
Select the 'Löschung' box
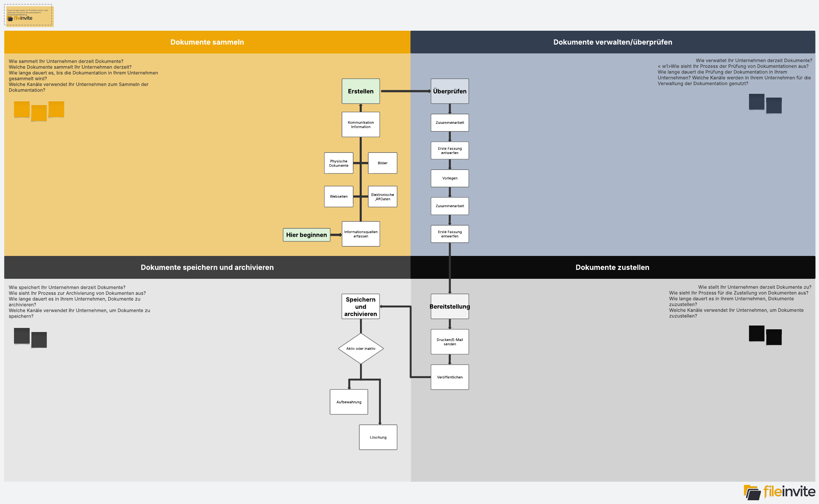pos(378,437)
